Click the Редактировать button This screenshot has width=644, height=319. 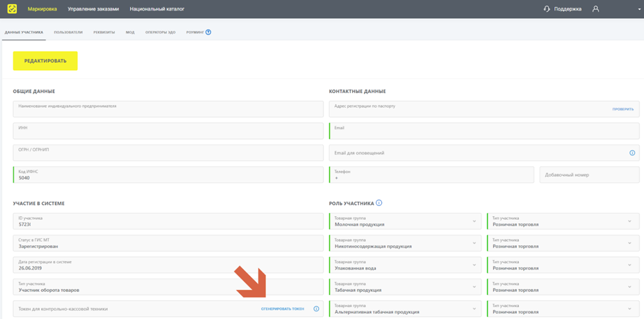(45, 61)
